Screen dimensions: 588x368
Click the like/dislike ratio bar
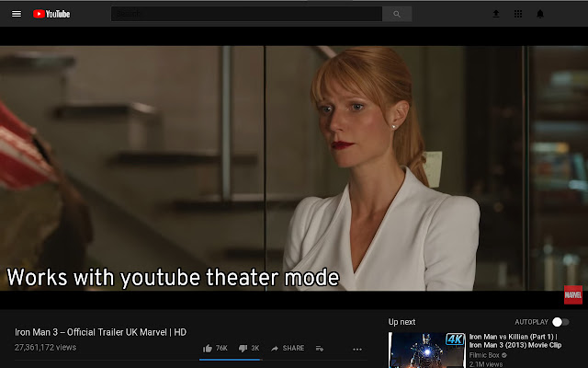click(x=230, y=359)
